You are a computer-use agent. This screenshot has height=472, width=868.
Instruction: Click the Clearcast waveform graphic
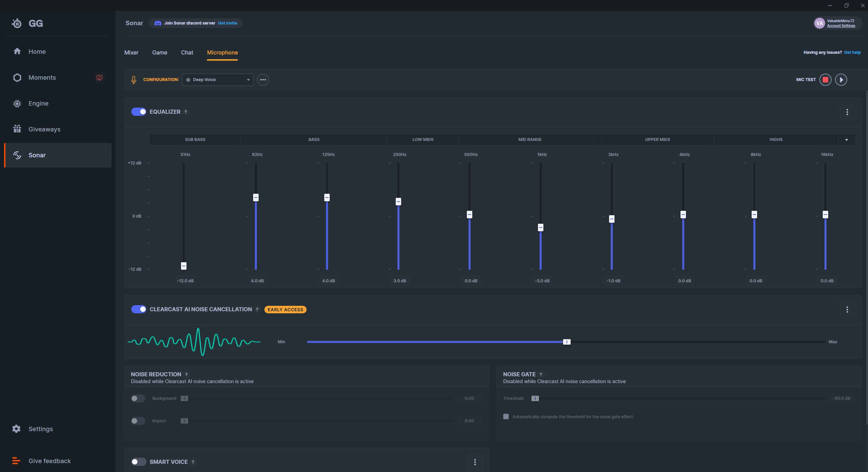194,342
